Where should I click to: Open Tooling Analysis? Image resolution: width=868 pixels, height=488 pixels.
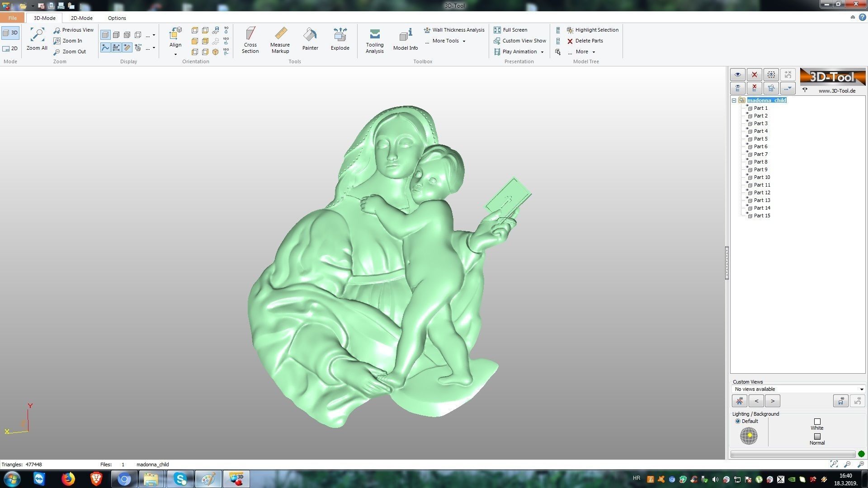coord(374,40)
